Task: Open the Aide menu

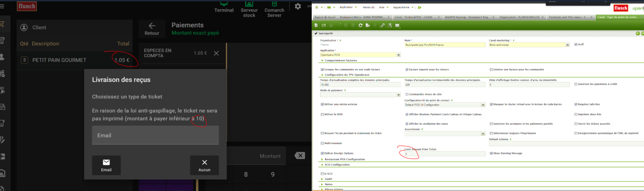Action: point(384,7)
